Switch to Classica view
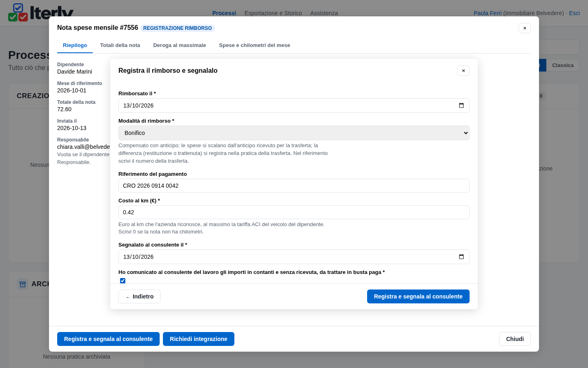588x368 pixels. 563,65
